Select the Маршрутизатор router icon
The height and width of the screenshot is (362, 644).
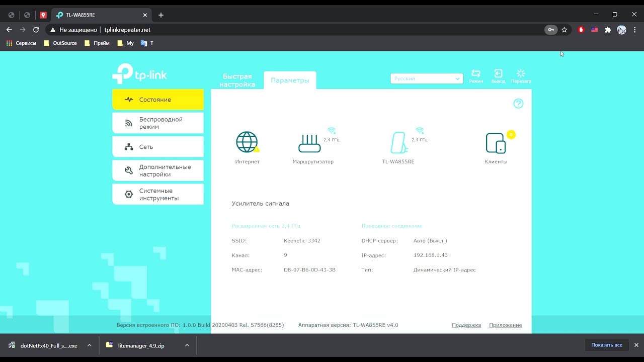pyautogui.click(x=309, y=143)
